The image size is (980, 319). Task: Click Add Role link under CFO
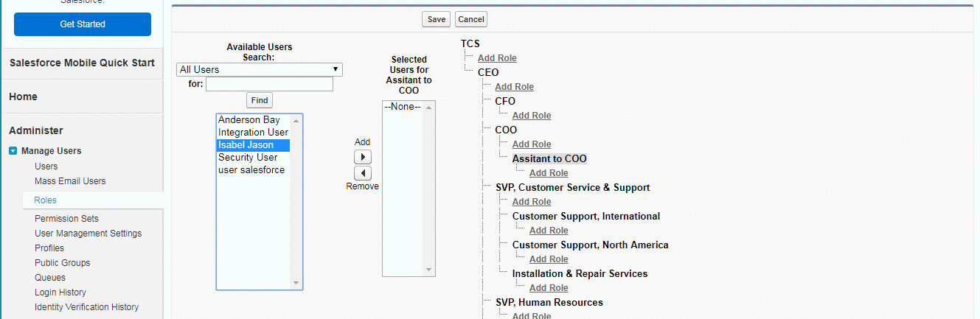[x=532, y=116]
